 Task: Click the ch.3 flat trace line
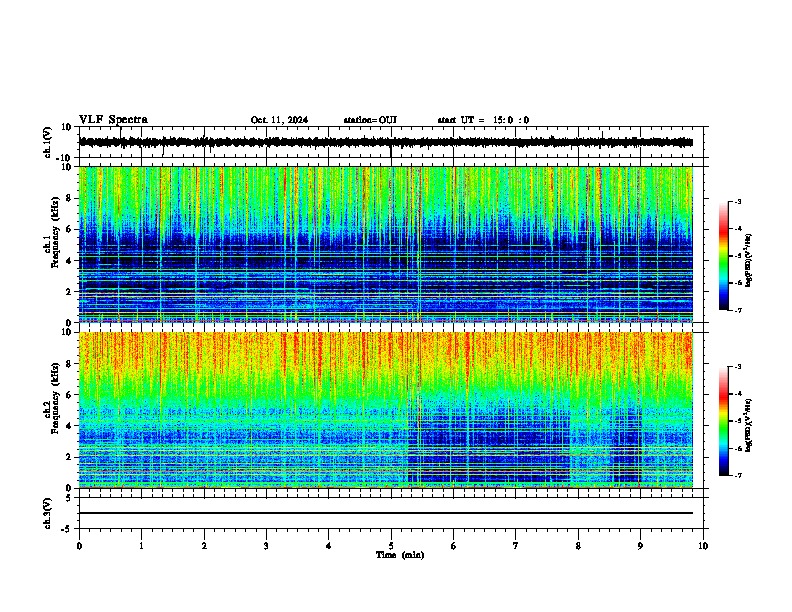[386, 513]
